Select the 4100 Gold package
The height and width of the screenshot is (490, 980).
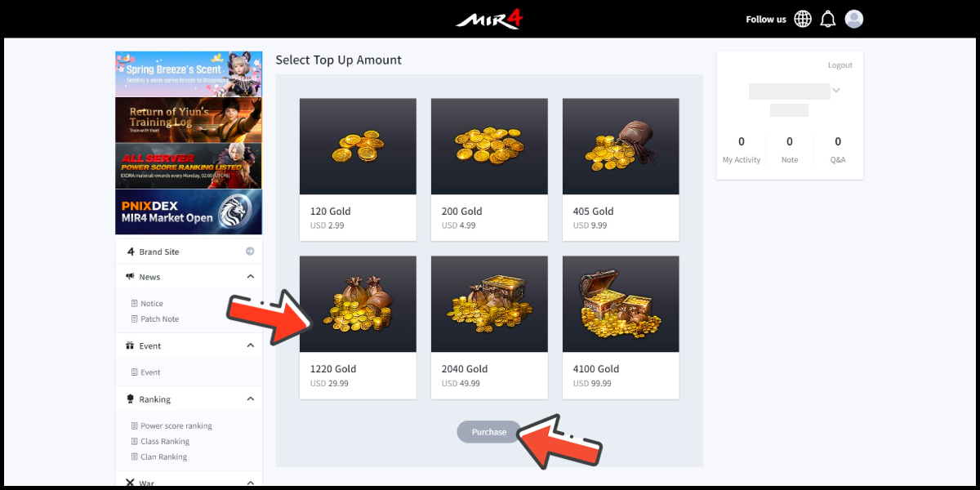click(621, 327)
